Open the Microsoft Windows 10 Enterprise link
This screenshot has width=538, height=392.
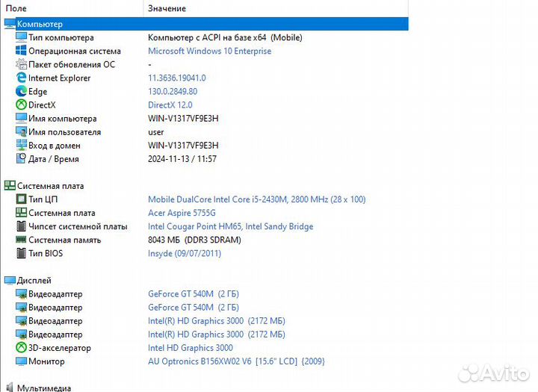(x=209, y=51)
